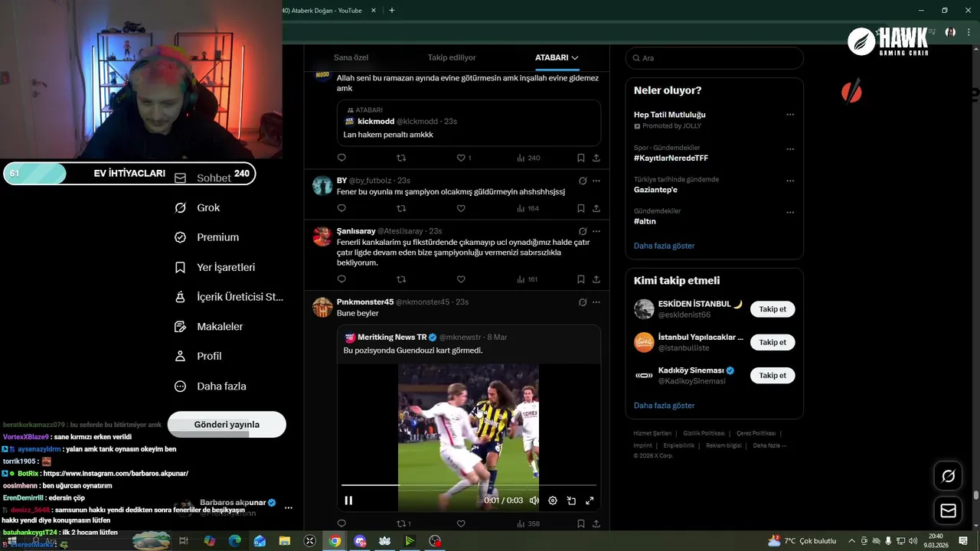Viewport: 980px width, 551px height.
Task: Open Yer İşaretleri bookmarks page
Action: 215,267
